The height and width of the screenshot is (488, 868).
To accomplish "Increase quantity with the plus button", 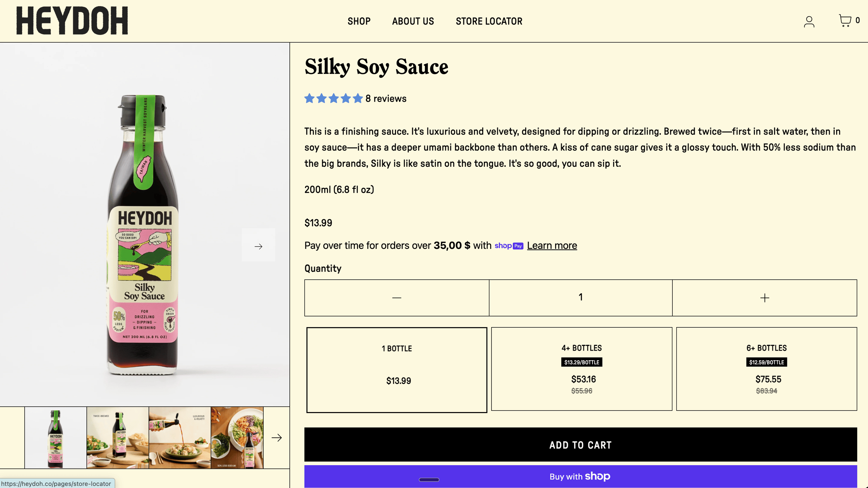I will tap(765, 298).
